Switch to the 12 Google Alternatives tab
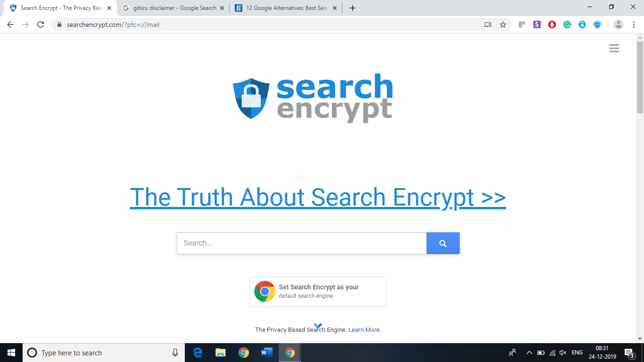 coord(286,8)
